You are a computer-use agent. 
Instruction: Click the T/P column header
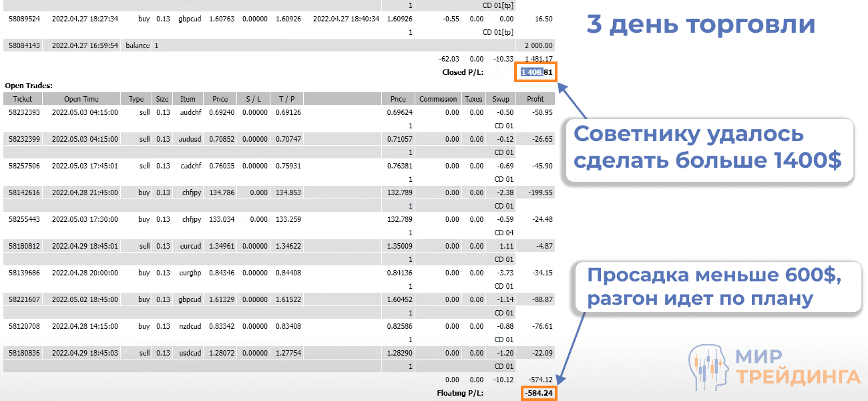click(286, 98)
